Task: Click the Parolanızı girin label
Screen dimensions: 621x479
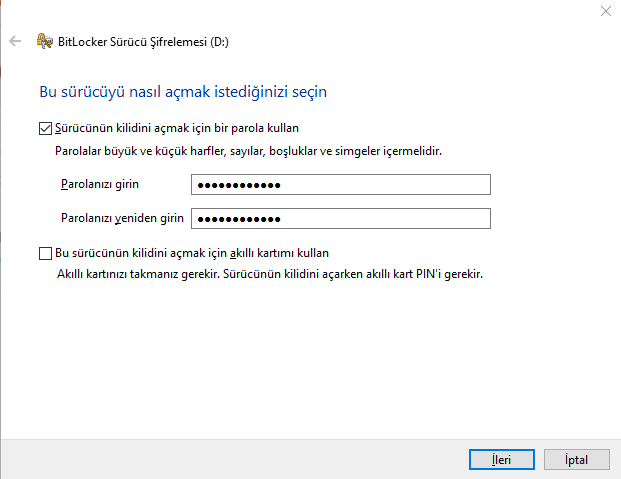Action: tap(100, 184)
